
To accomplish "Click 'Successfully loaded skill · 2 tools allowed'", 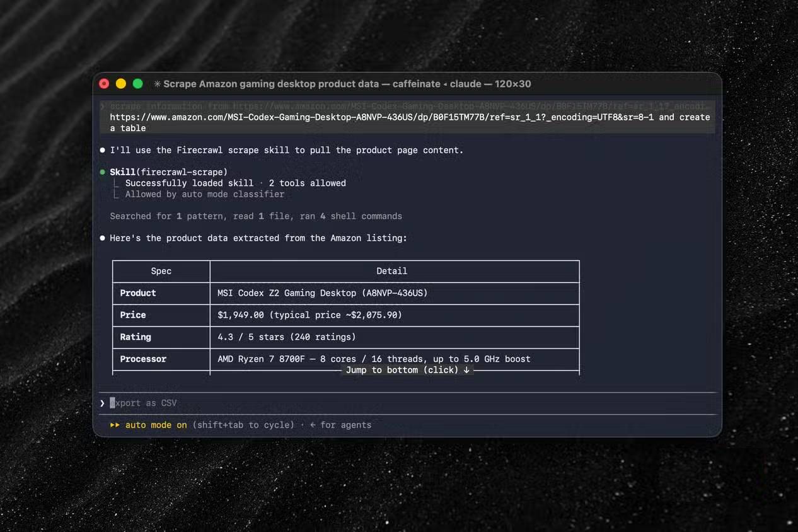I will point(236,183).
